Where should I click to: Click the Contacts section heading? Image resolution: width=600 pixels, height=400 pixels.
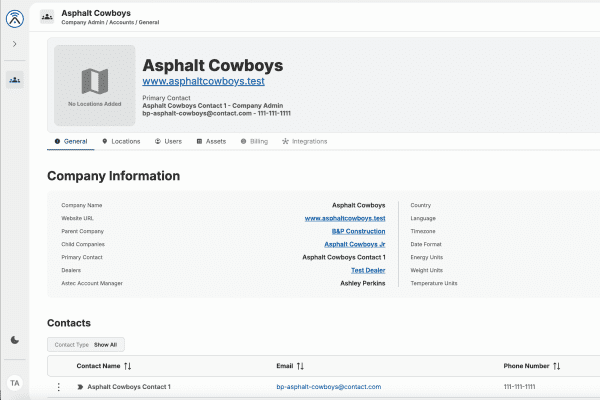click(69, 323)
